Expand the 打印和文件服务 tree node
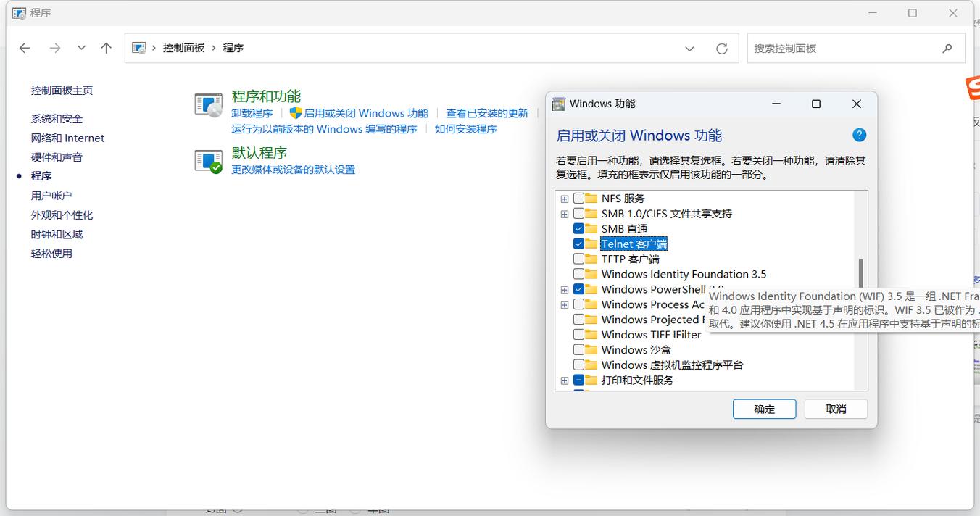The width and height of the screenshot is (980, 516). point(565,380)
